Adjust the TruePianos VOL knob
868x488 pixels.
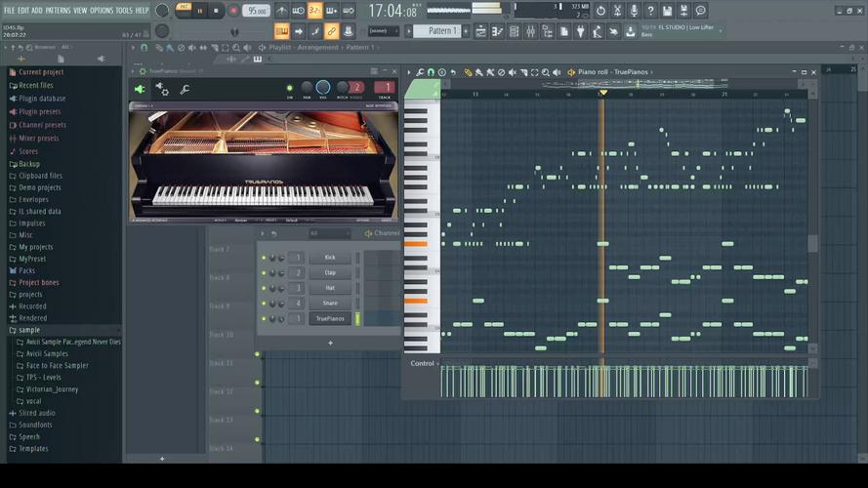click(x=323, y=88)
